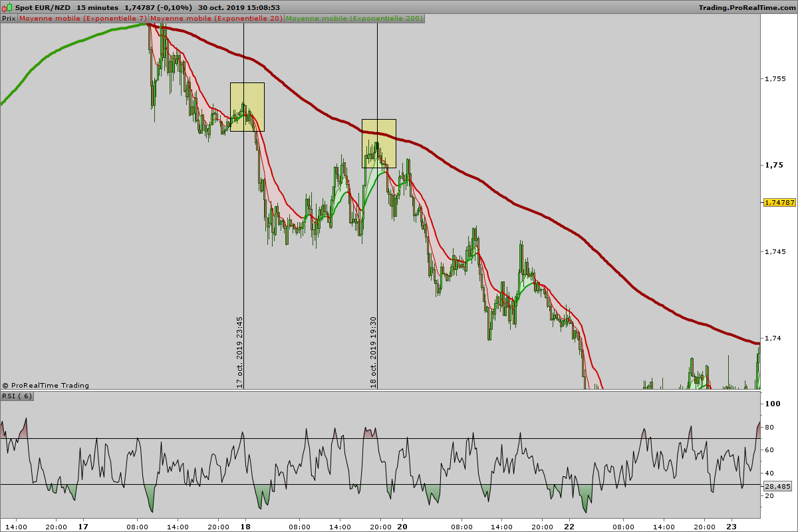798x532 pixels.
Task: Click the ProRealTime Trading copyright text
Action: [45, 385]
